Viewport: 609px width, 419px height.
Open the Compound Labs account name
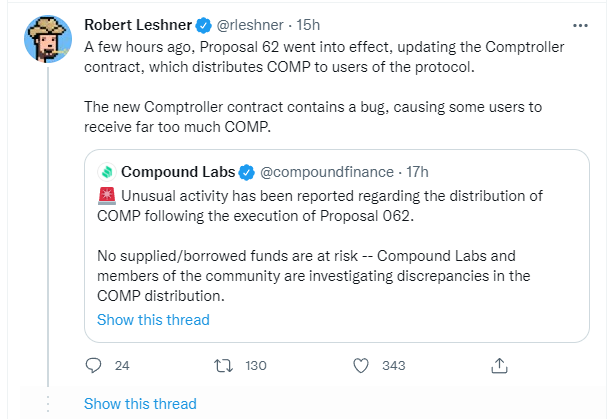click(x=178, y=171)
